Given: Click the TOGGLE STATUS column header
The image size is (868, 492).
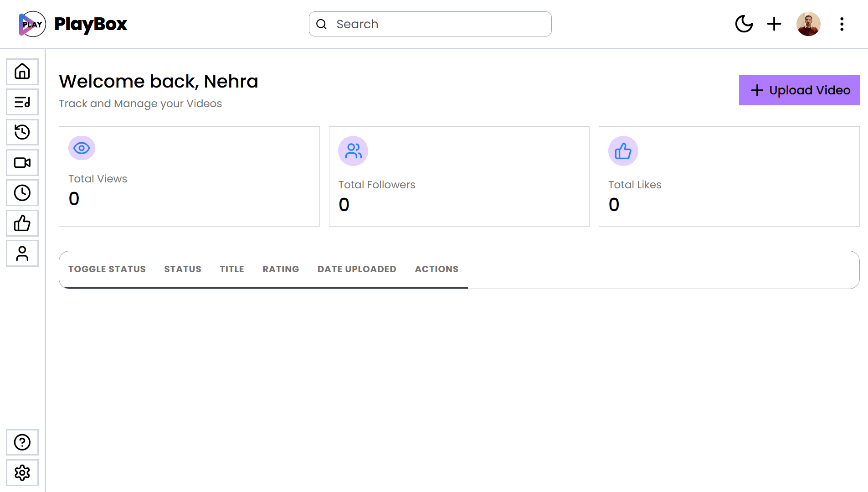Looking at the screenshot, I should 107,269.
